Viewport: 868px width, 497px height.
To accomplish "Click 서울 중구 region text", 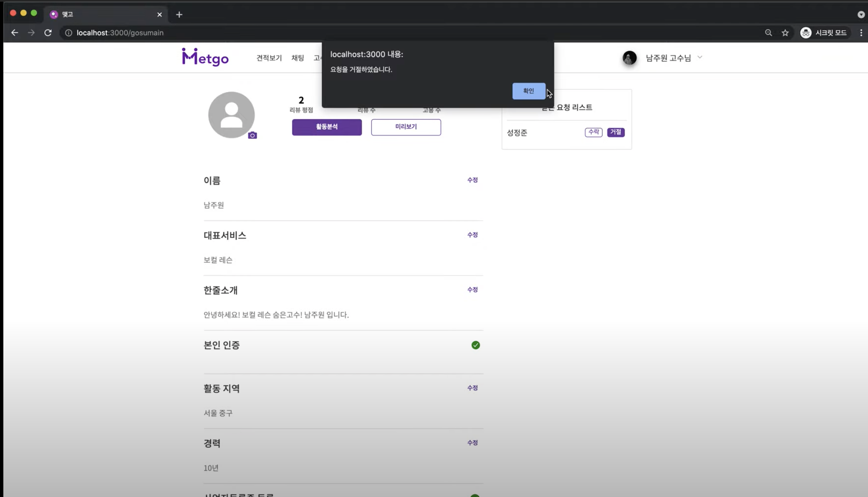I will point(218,413).
